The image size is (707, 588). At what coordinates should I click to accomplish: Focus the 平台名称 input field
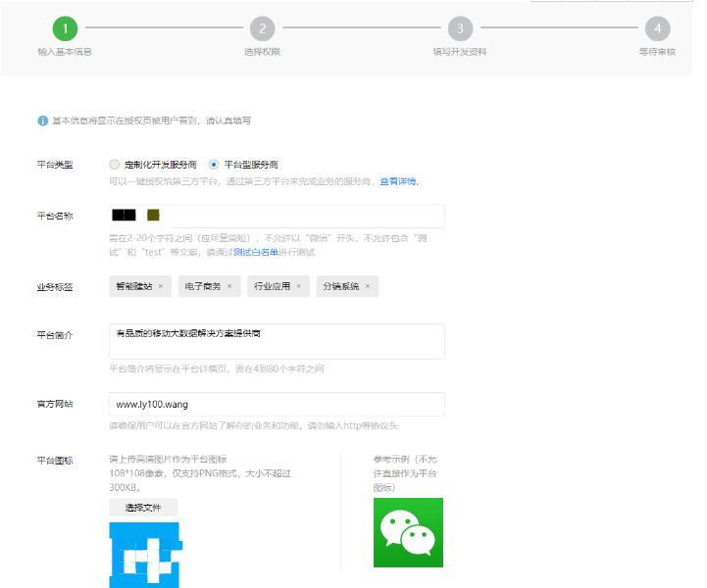pos(294,216)
